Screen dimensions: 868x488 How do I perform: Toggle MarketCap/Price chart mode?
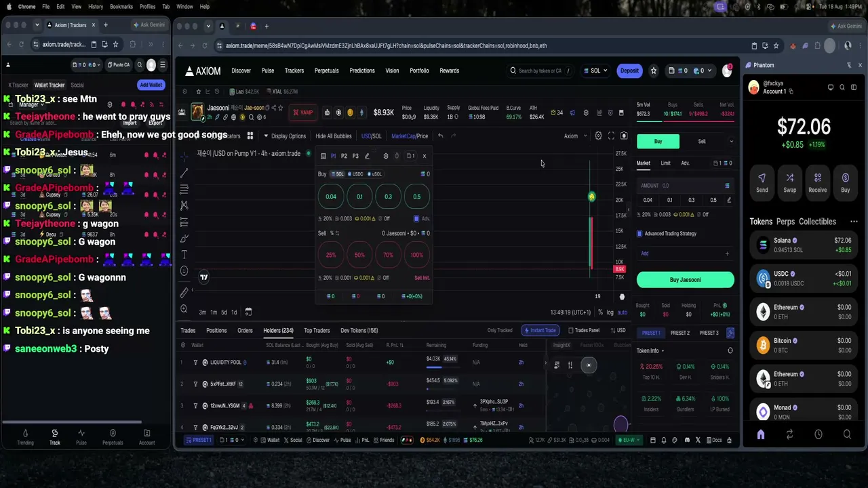point(410,136)
